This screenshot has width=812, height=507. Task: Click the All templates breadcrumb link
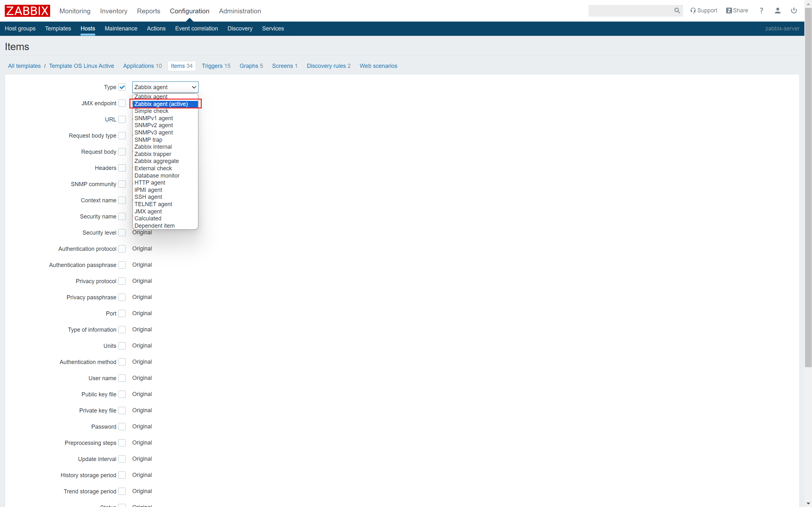(x=24, y=66)
